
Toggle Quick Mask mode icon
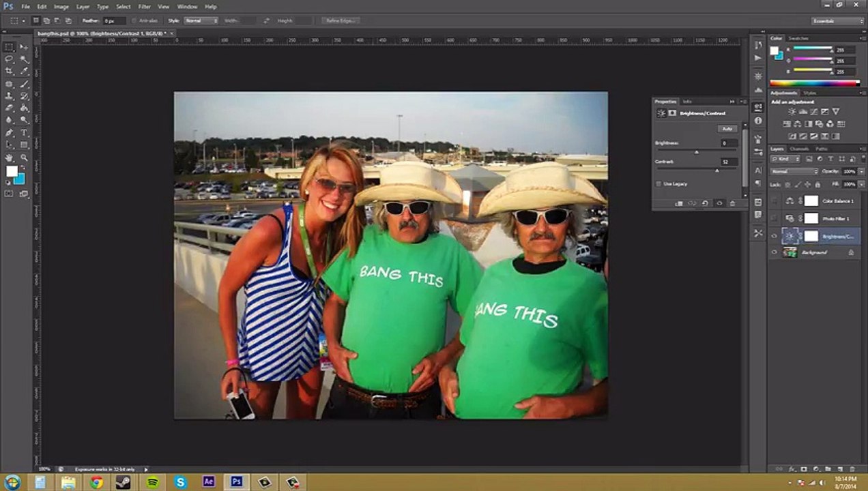coord(10,194)
